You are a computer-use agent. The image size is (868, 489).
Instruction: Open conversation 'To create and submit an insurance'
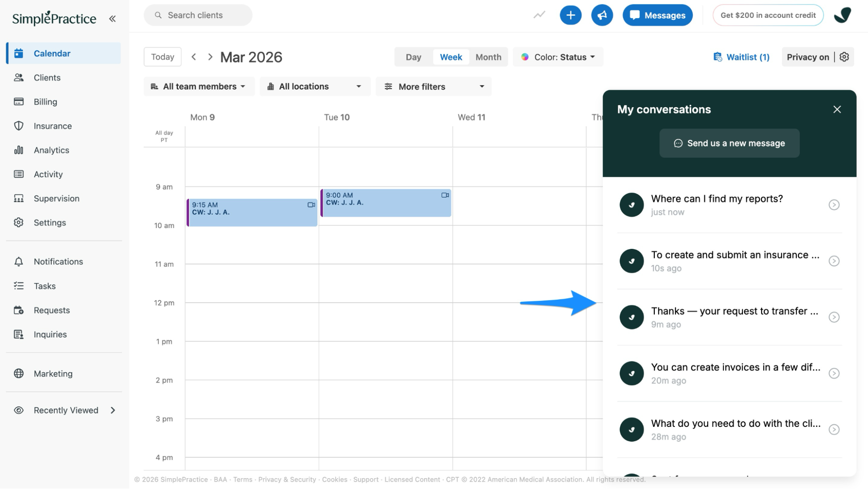(729, 261)
